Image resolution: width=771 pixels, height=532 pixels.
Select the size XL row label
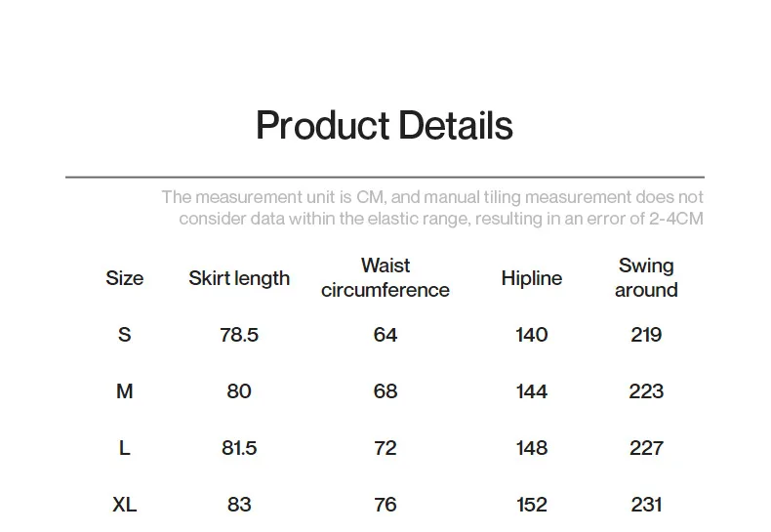click(x=124, y=505)
